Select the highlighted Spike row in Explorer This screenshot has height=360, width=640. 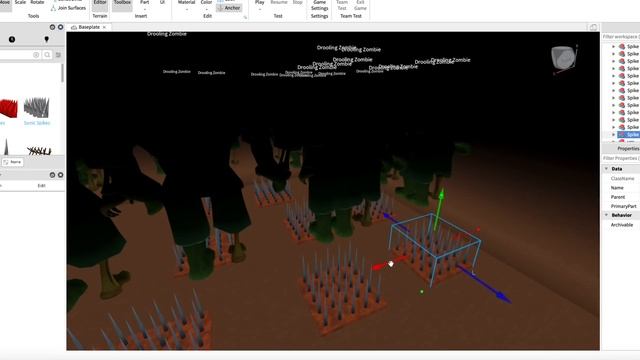coord(629,135)
